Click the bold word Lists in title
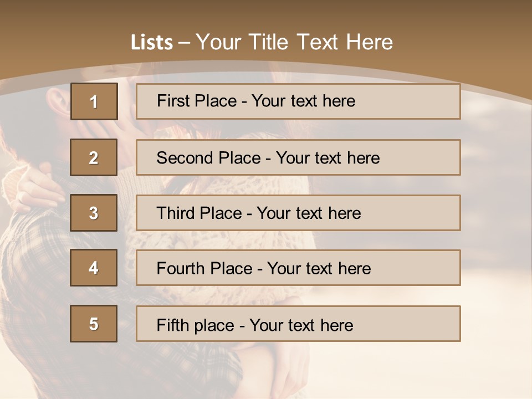 (x=151, y=43)
